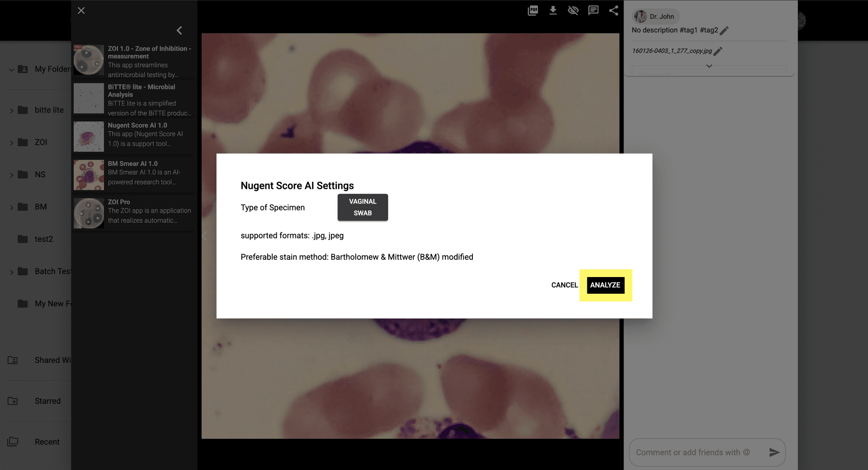
Task: Edit description with the pencil icon
Action: tap(724, 31)
